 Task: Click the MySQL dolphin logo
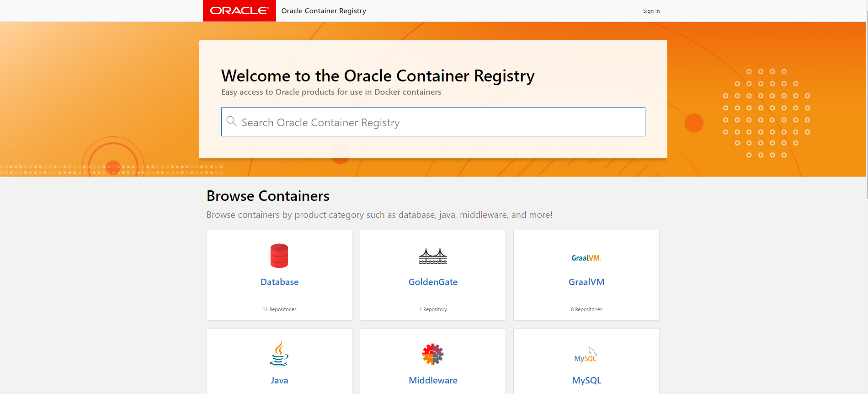pyautogui.click(x=586, y=355)
